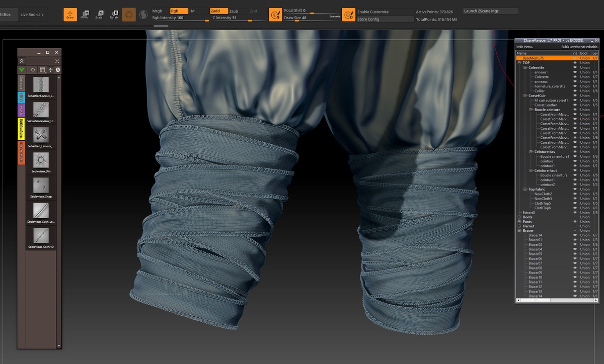Image resolution: width=604 pixels, height=364 pixels.
Task: Click the circled A icon in brush panel
Action: click(58, 70)
